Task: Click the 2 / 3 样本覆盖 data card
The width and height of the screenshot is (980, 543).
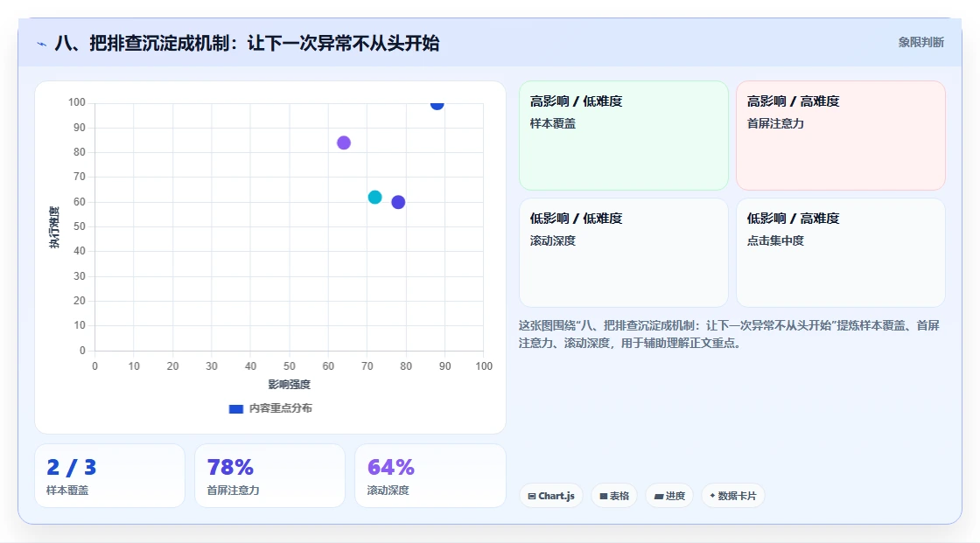Action: coord(110,476)
